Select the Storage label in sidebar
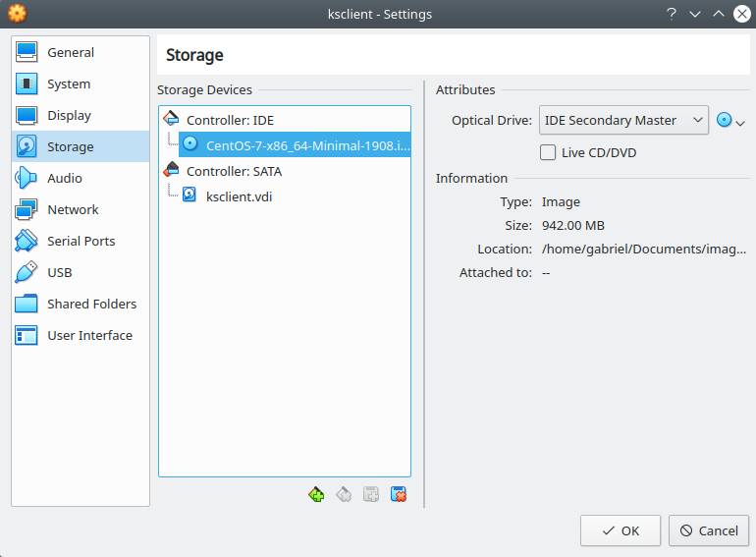Viewport: 756px width, 557px height. point(71,146)
